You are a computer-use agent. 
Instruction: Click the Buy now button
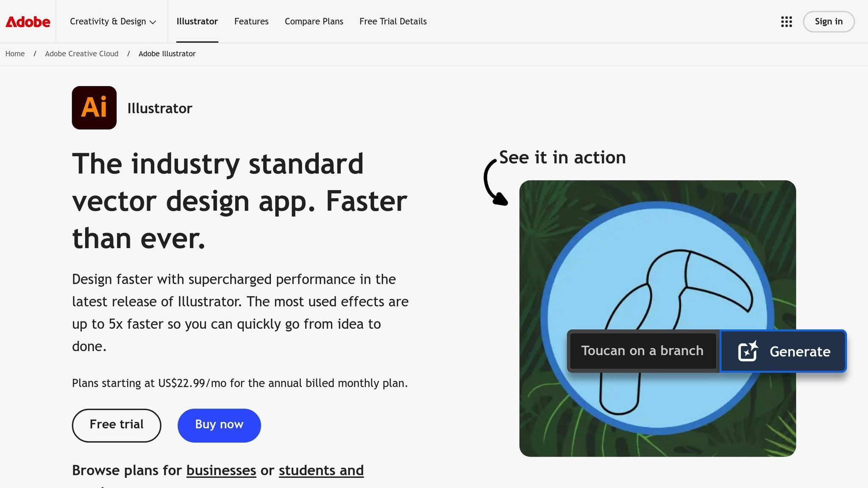pos(219,425)
